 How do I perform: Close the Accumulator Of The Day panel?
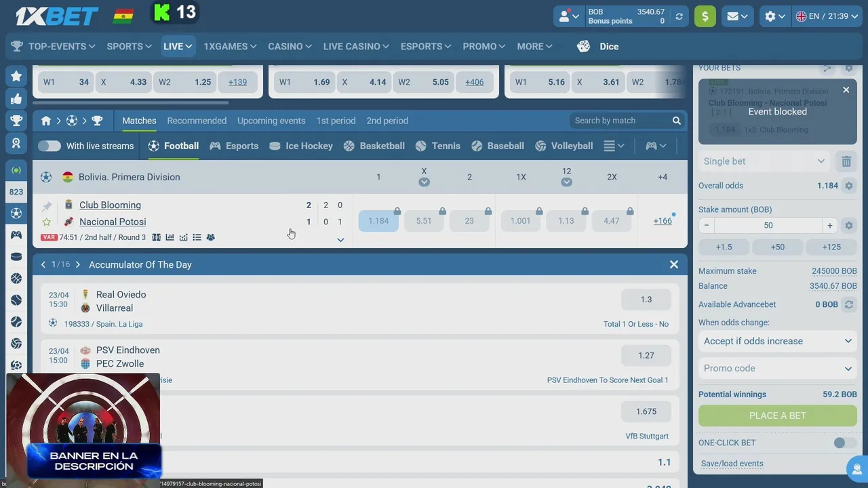click(x=674, y=264)
